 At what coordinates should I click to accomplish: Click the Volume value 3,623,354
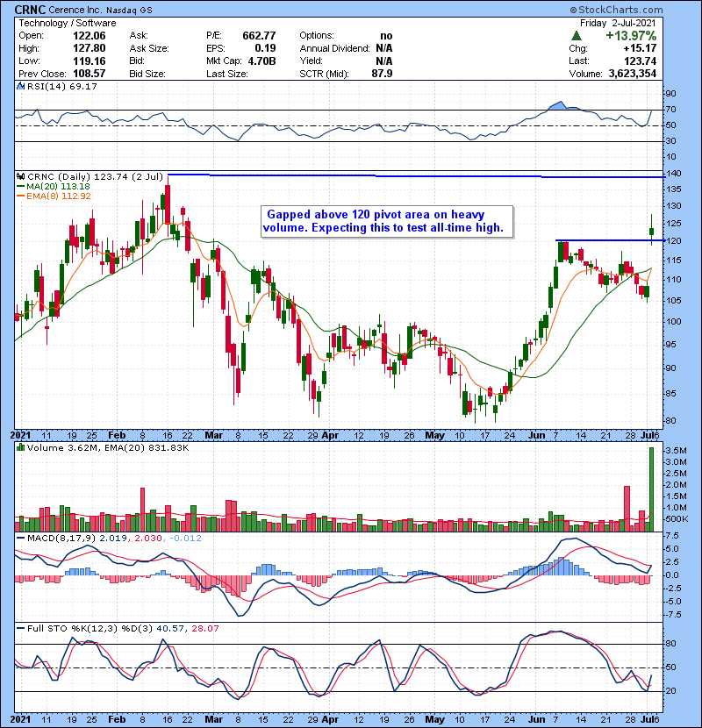633,74
